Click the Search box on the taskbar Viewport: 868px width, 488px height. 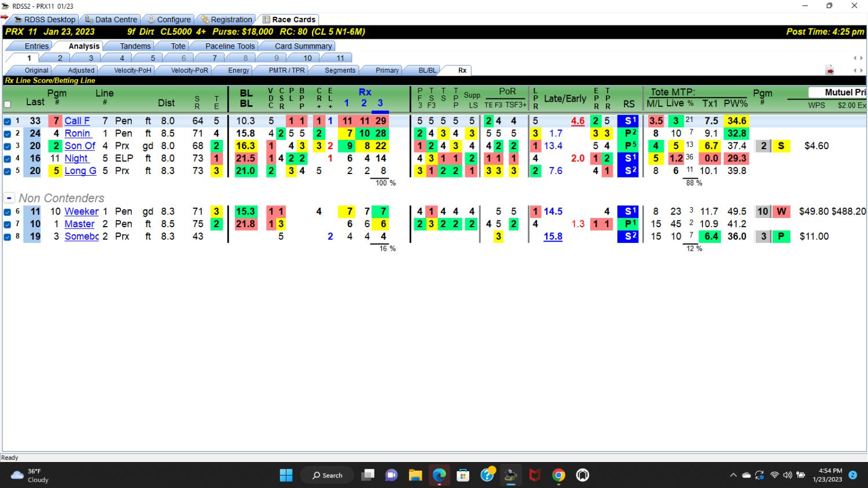pyautogui.click(x=327, y=475)
